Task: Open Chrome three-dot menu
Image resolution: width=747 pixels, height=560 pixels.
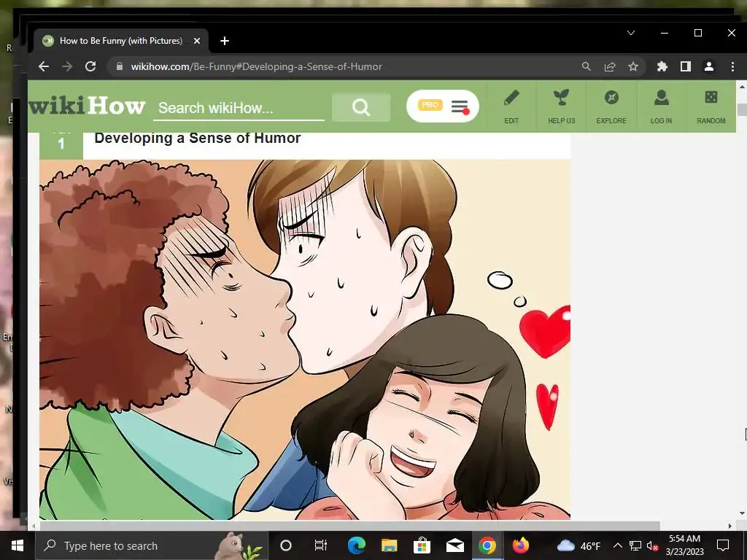Action: click(x=732, y=66)
